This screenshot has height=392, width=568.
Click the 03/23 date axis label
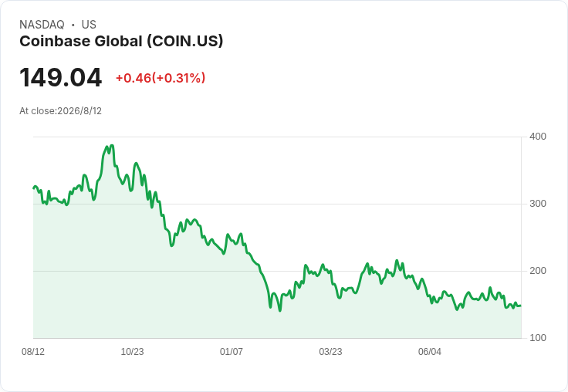click(x=330, y=352)
